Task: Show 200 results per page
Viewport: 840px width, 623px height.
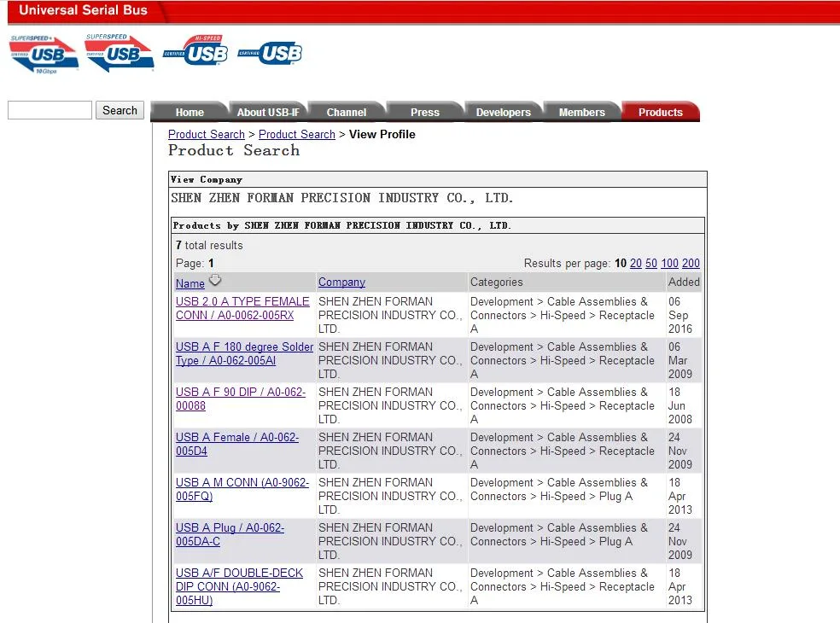Action: click(691, 263)
